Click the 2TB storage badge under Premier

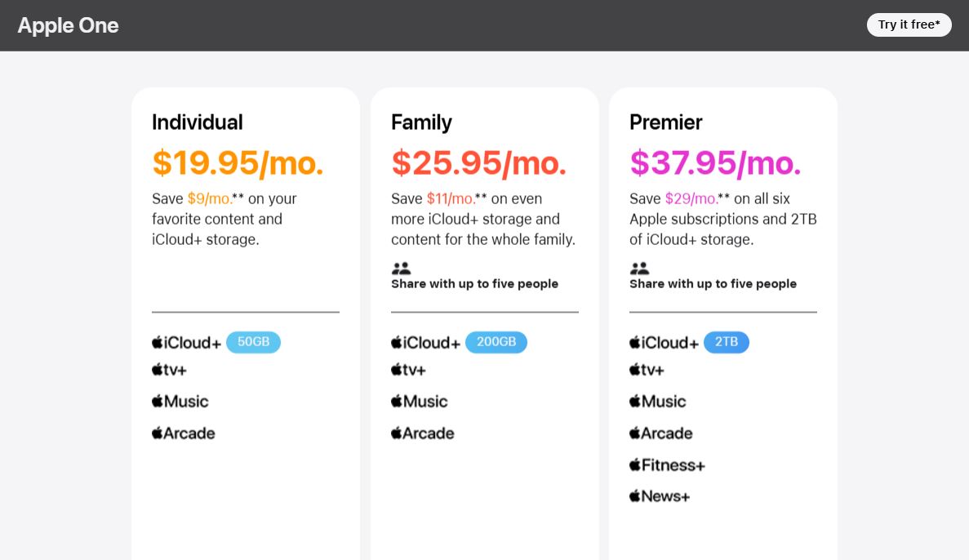click(x=727, y=342)
